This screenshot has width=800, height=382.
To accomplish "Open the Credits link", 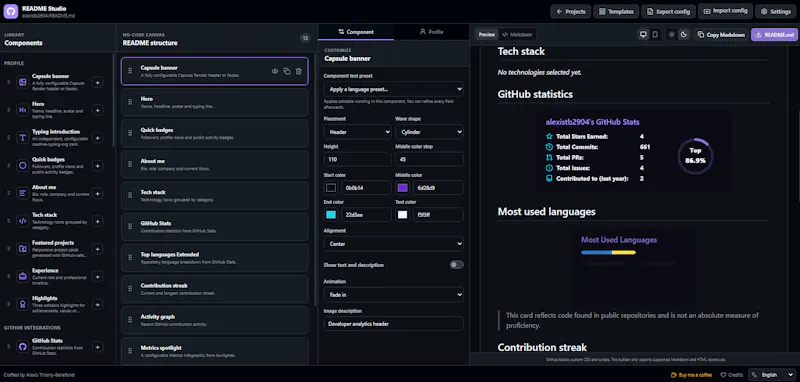I will [732, 375].
